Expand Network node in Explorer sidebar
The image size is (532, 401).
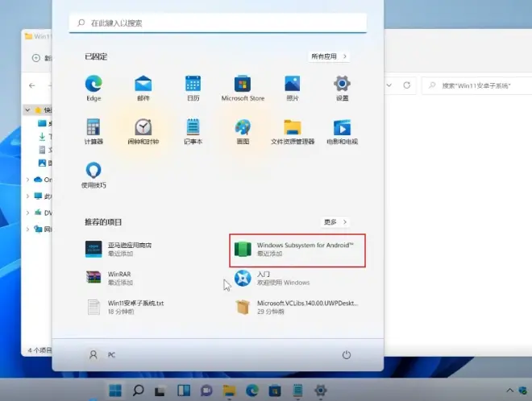[27, 229]
